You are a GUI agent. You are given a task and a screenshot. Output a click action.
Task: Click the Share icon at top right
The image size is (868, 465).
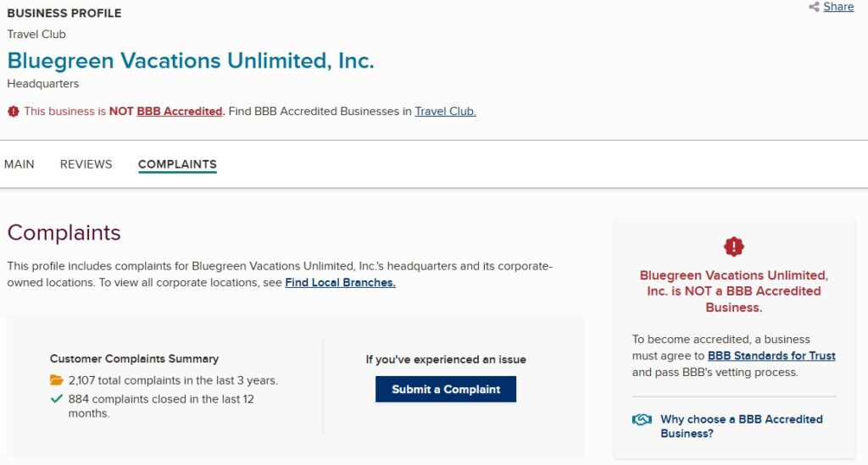[814, 7]
